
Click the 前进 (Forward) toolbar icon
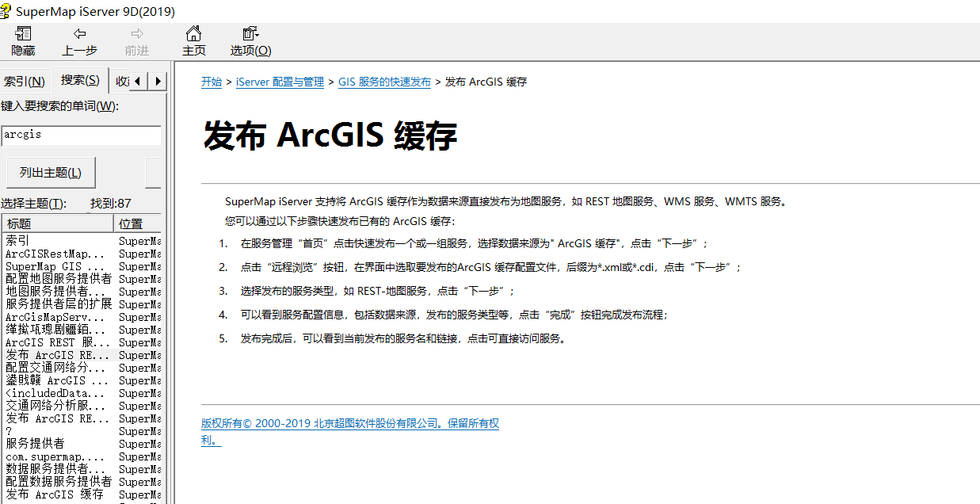click(x=137, y=41)
